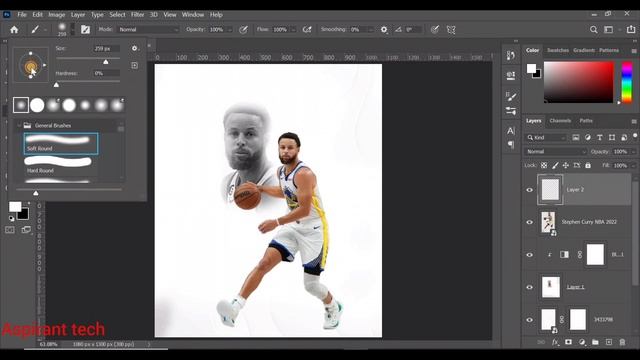
Task: Click the red color picker field
Action: (x=578, y=82)
